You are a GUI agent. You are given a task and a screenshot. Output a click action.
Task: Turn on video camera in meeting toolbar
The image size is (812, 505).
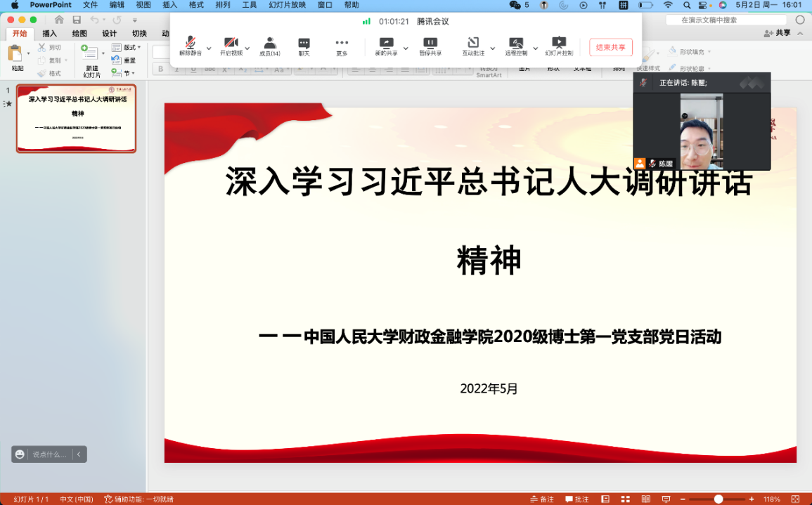(231, 46)
